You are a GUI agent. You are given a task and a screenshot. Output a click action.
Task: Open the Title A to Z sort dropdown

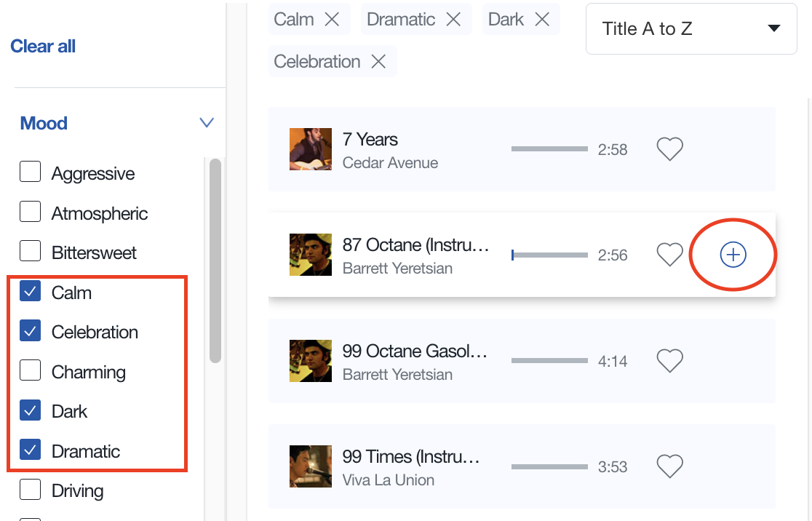690,29
